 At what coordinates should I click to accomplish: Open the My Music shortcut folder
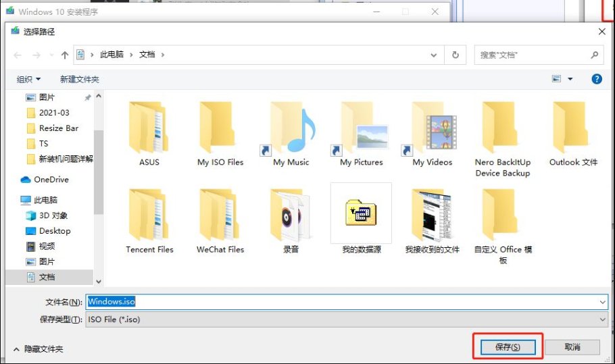pos(291,132)
